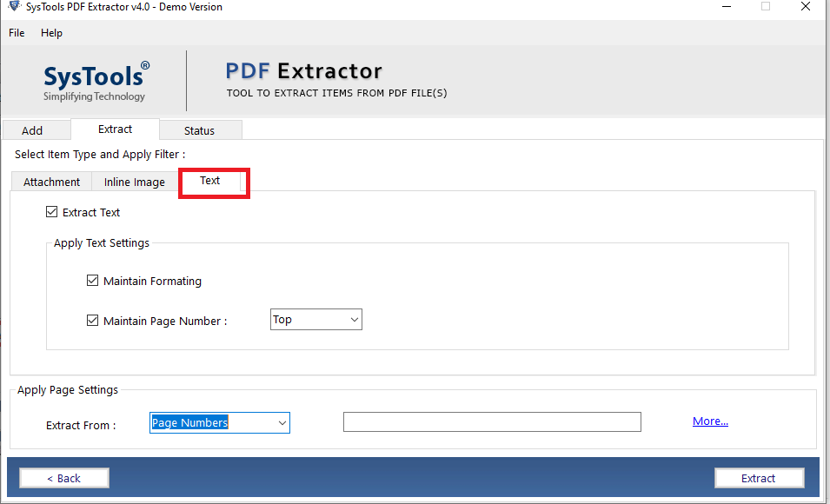This screenshot has width=830, height=504.
Task: Click the page numbers input field
Action: tap(492, 422)
